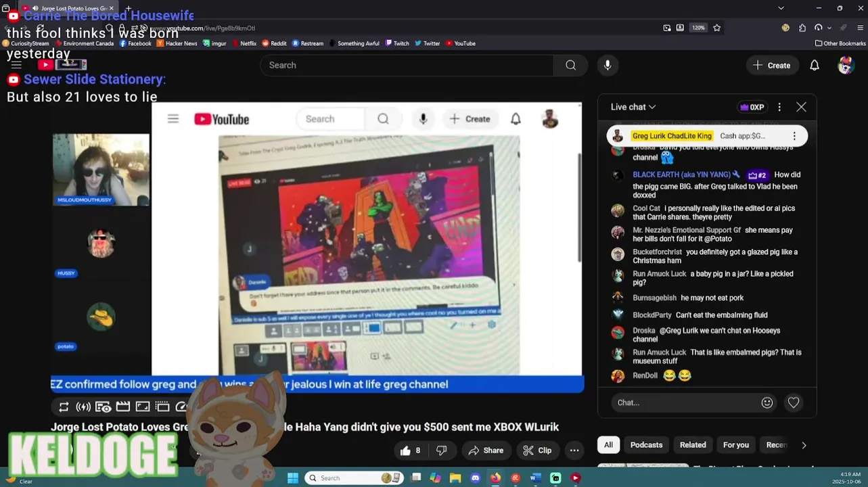Open the Restream bookmark
The image size is (868, 487).
pos(308,43)
